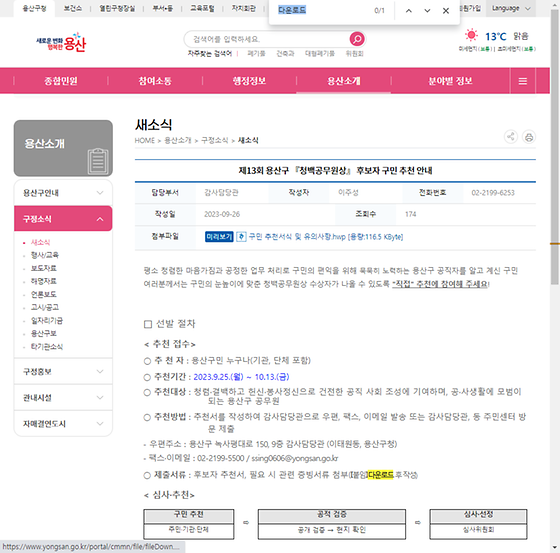Screen dimensions: 560x553
Task: Click HOME in the breadcrumb
Action: click(145, 140)
